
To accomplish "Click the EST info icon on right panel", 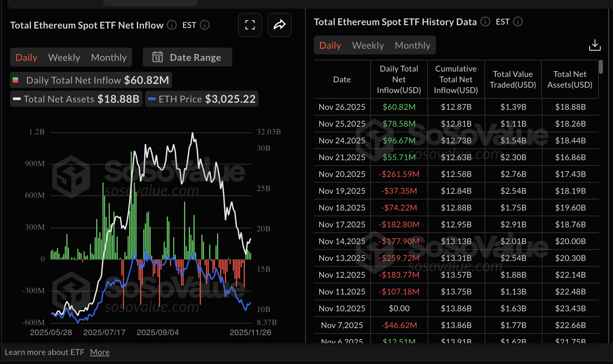I will click(x=518, y=22).
